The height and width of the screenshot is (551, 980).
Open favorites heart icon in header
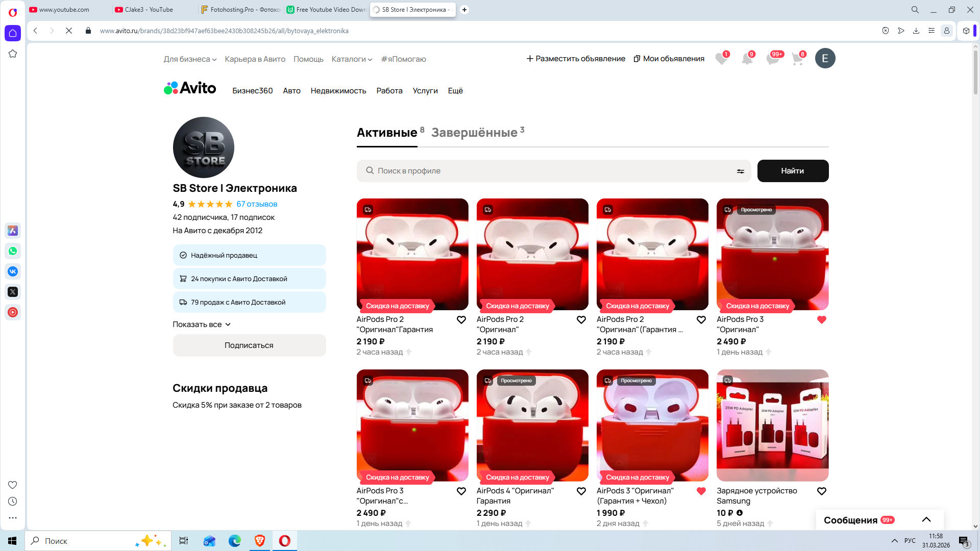[x=721, y=59]
